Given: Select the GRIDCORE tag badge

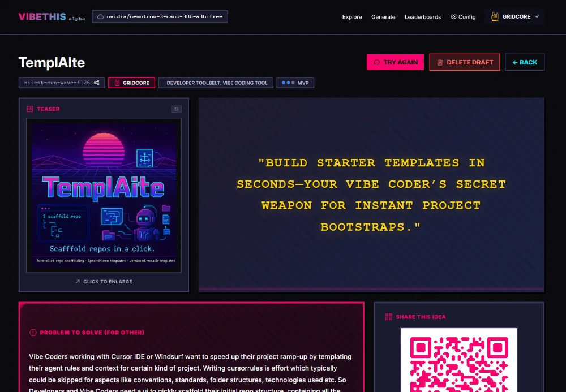Looking at the screenshot, I should tap(131, 83).
